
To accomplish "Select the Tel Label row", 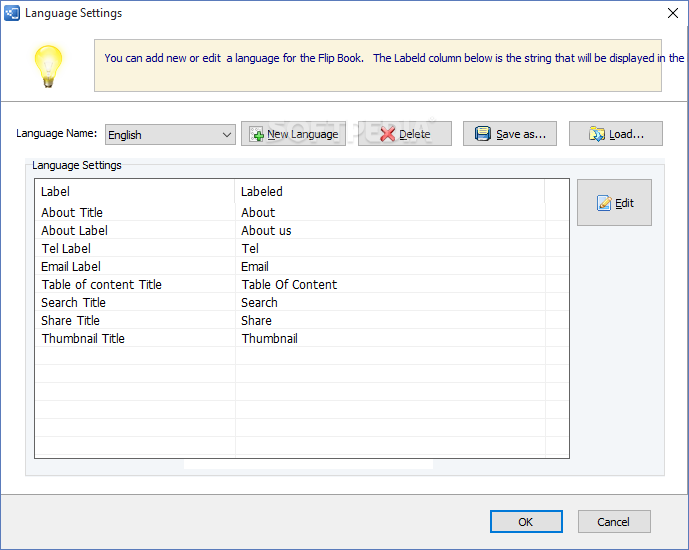I will pyautogui.click(x=302, y=249).
